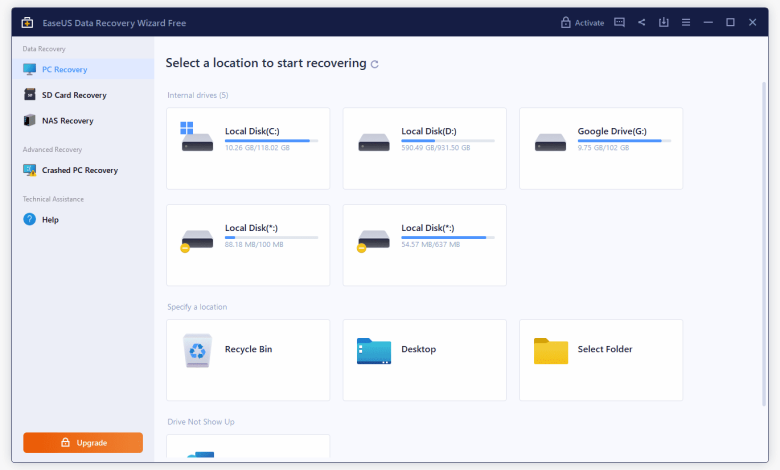Choose Recycle Bin location label

pyautogui.click(x=248, y=349)
